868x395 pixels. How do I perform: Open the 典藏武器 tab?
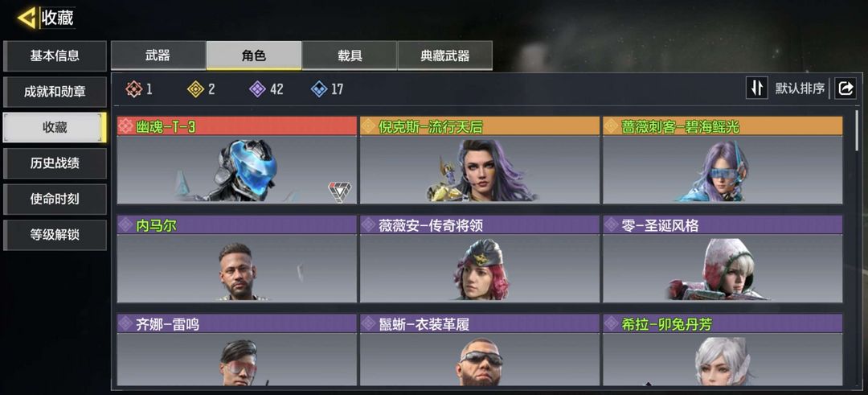(x=445, y=56)
